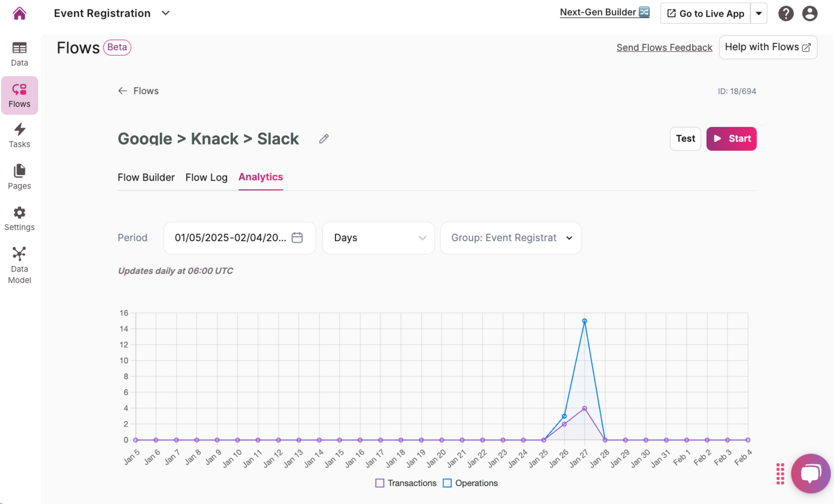The width and height of the screenshot is (834, 504).
Task: Toggle Transactions series in chart legend
Action: pos(406,483)
